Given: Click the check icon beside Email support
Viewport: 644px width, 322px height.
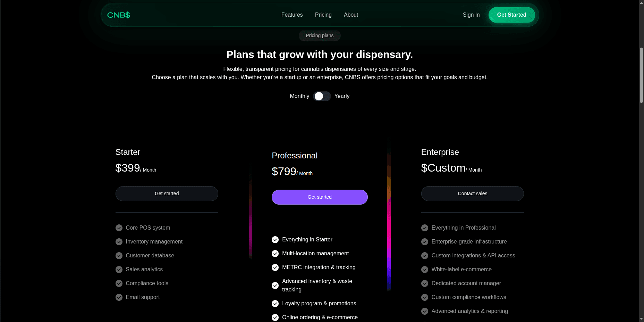Looking at the screenshot, I should (119, 297).
